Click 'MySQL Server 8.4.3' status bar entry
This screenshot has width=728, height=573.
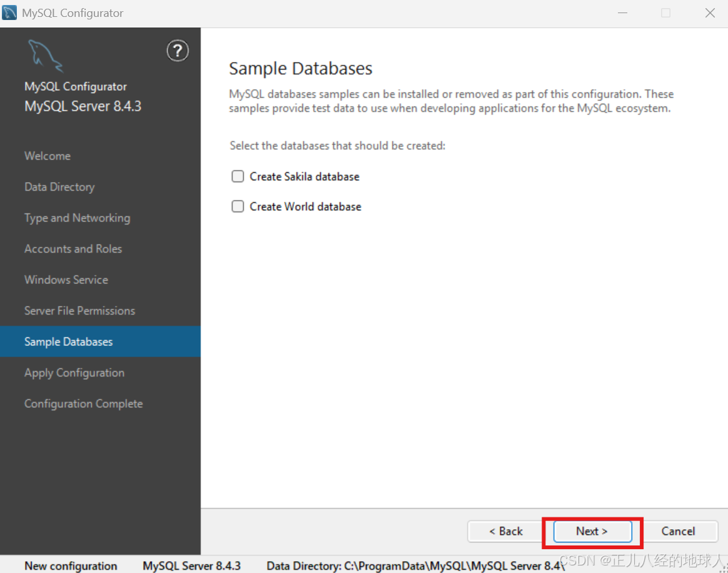[x=191, y=566]
